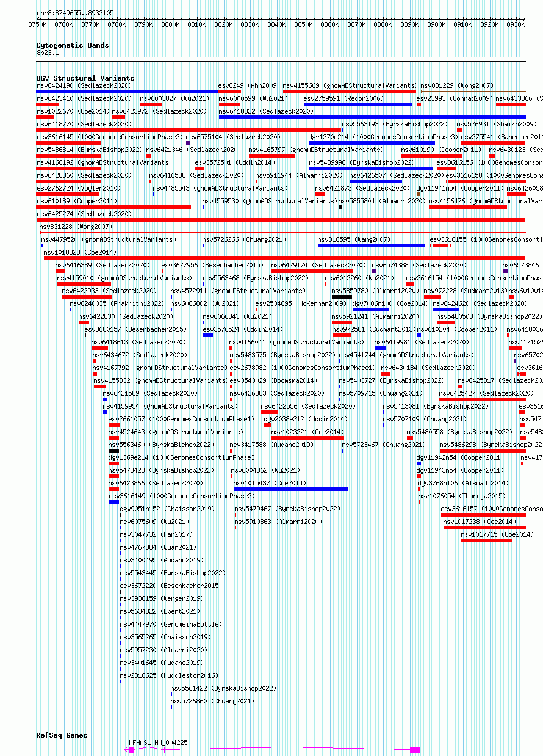
Task: Open variant nsv1017715 (Coe2014)
Action: (x=498, y=534)
